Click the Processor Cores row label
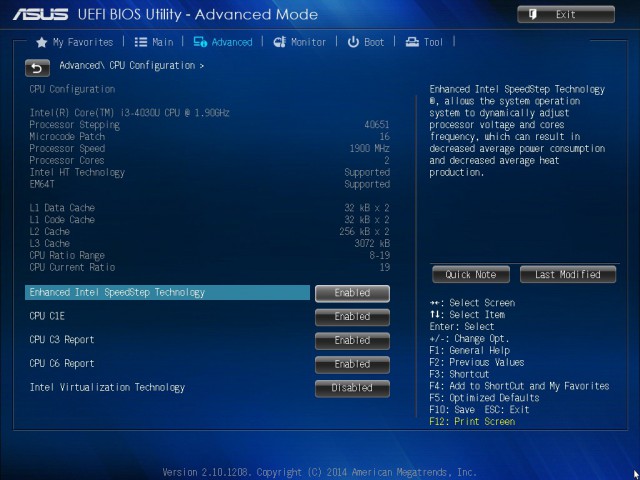This screenshot has height=480, width=640. pos(67,160)
